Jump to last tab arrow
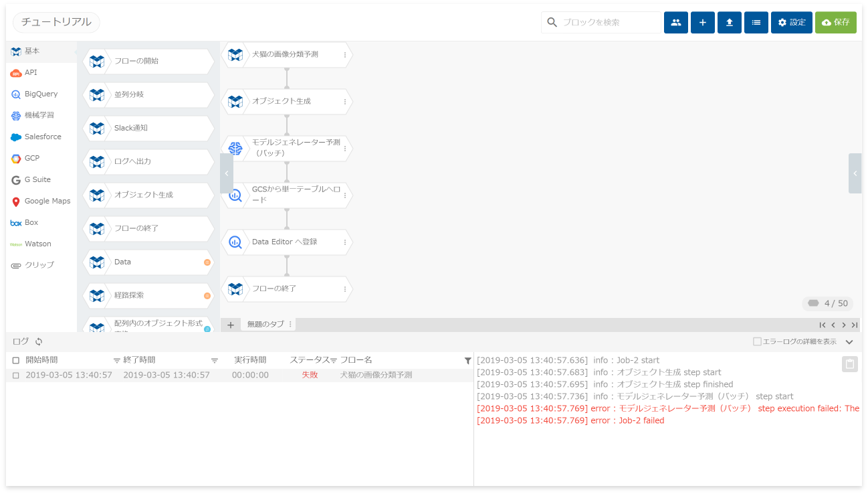Image resolution: width=868 pixels, height=494 pixels. [855, 325]
